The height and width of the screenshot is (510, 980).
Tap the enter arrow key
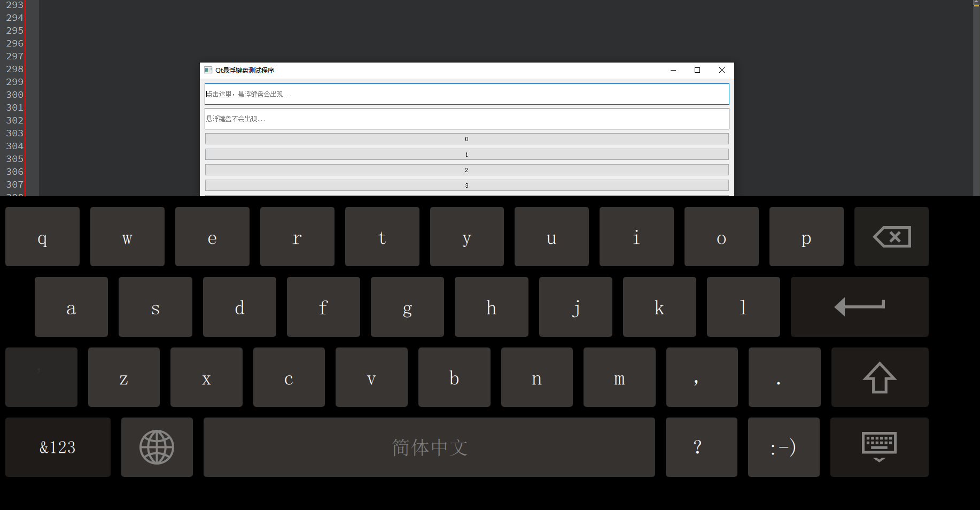click(x=860, y=307)
